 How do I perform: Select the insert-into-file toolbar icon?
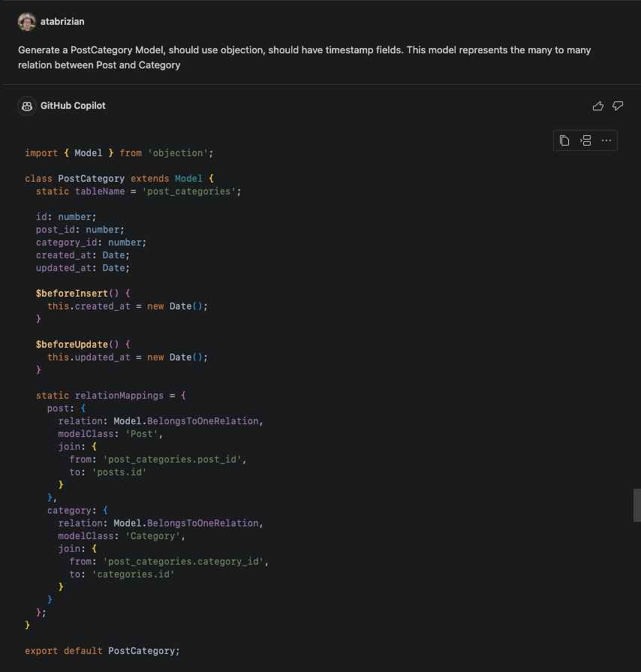(x=585, y=140)
